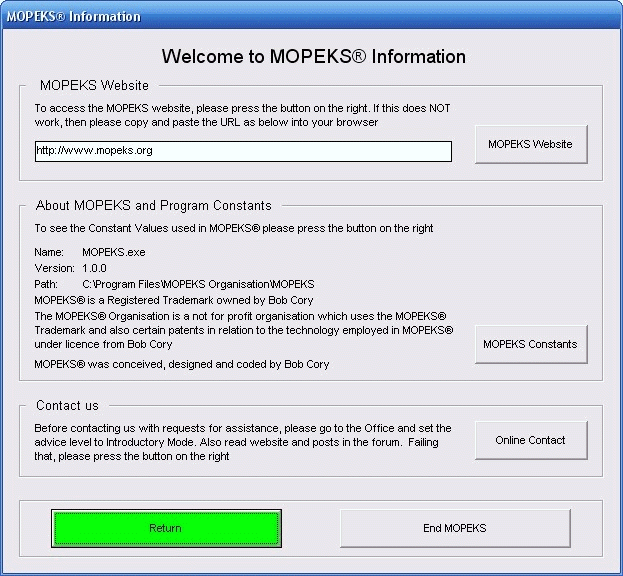This screenshot has height=576, width=623.
Task: Click the 'Name:' label
Action: [x=49, y=252]
